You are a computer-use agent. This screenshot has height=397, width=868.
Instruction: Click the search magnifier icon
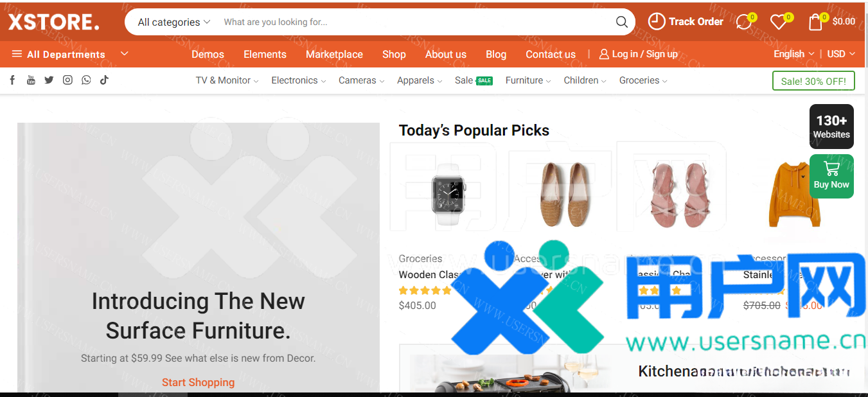point(621,22)
